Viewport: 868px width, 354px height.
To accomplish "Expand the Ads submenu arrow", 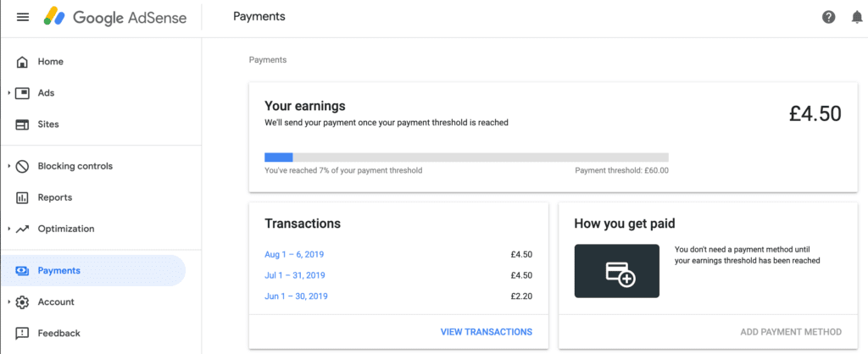I will point(8,93).
